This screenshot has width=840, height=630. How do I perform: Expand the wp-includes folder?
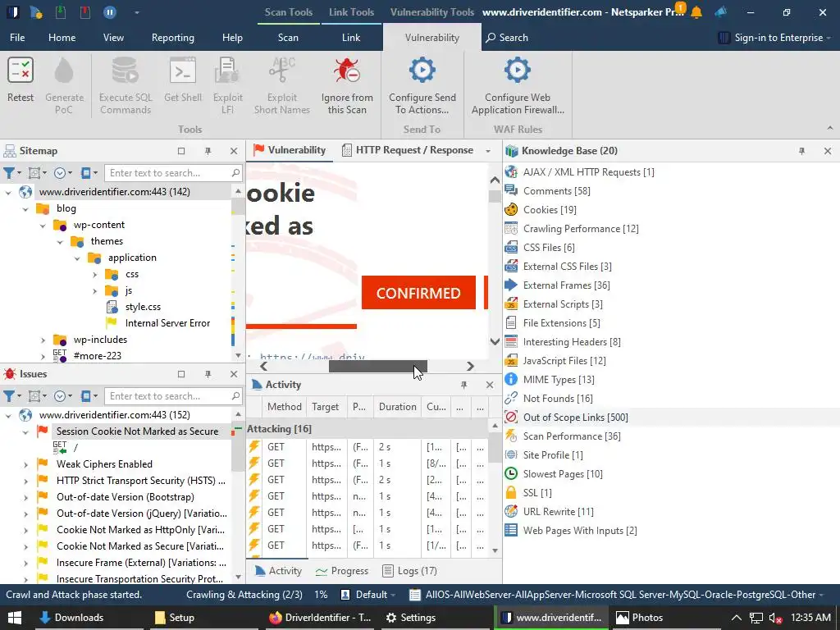coord(43,340)
